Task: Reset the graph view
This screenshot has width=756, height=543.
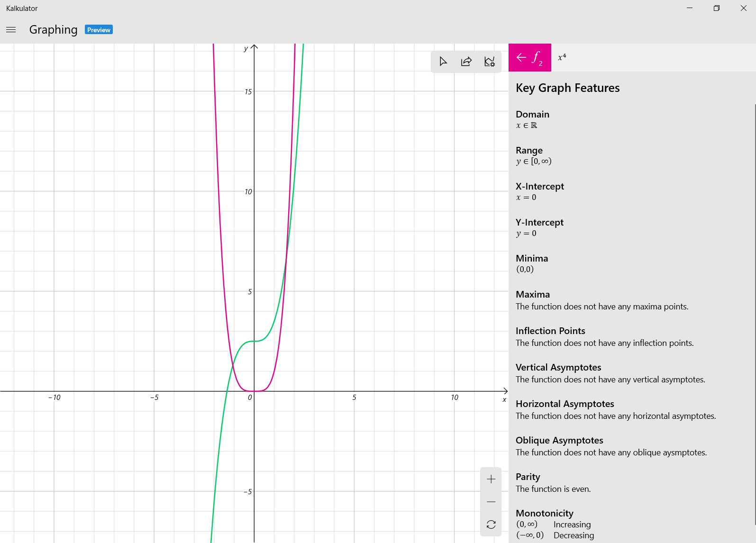Action: pos(491,525)
